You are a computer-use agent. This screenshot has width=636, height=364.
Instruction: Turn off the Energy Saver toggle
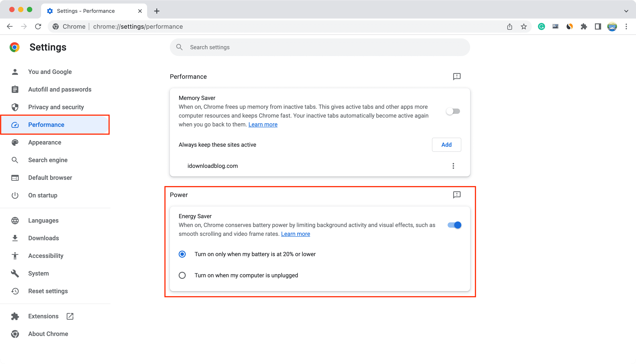coord(454,225)
